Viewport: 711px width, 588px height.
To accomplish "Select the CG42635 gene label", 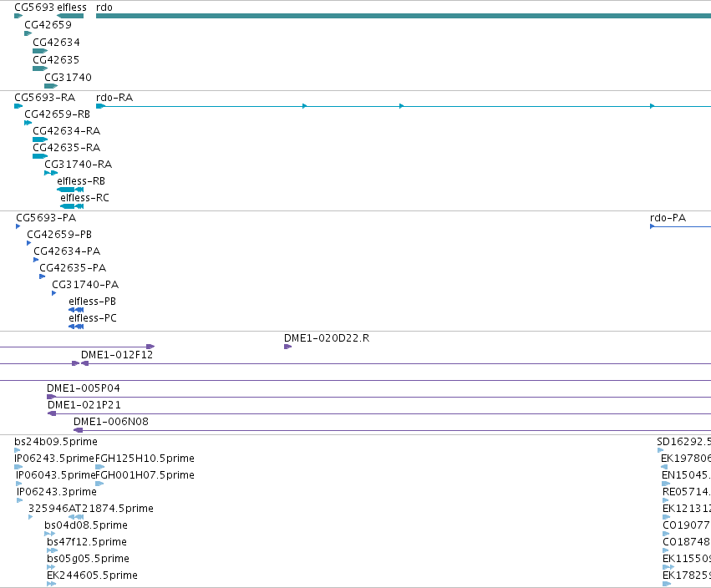I will pyautogui.click(x=56, y=60).
